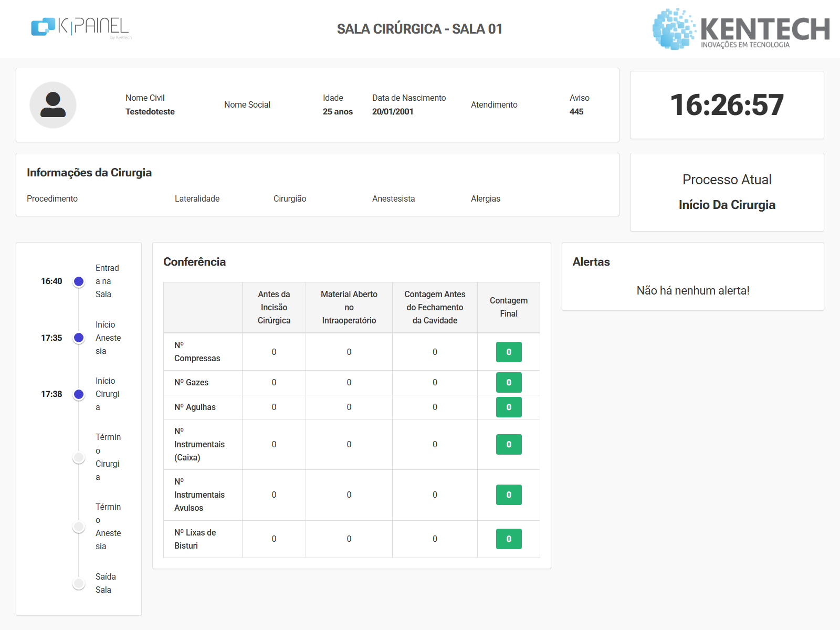Click the 'Contagem Final' column header

point(509,307)
